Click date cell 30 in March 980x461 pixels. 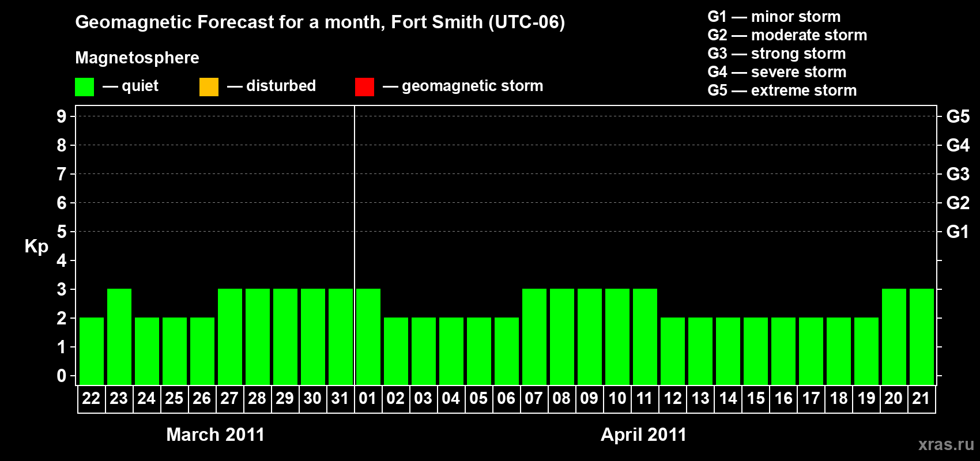[312, 399]
